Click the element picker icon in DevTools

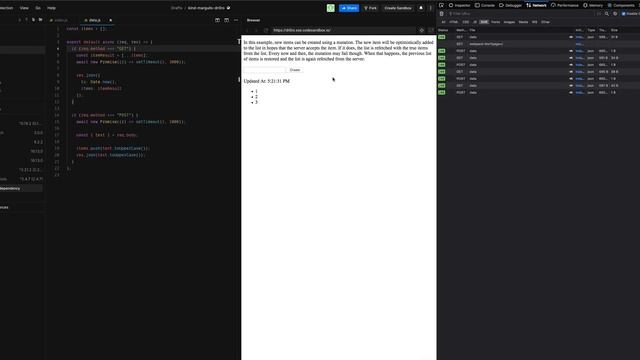click(x=441, y=5)
